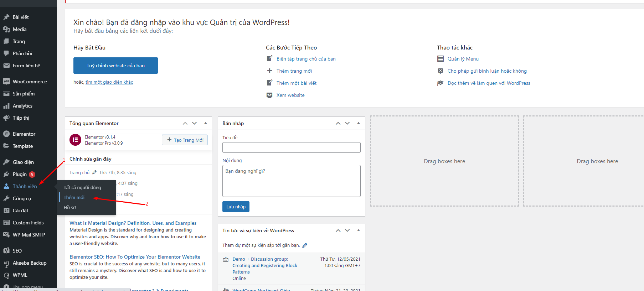Click the WooCommerce icon in sidebar
Image resolution: width=644 pixels, height=291 pixels.
click(x=6, y=82)
